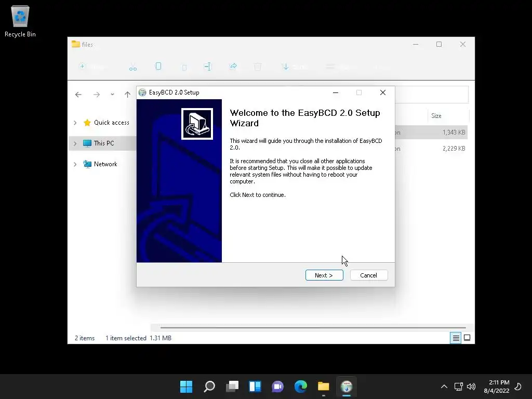Click Next to continue EasyBCD setup
Screen dimensions: 532x399
click(324, 275)
